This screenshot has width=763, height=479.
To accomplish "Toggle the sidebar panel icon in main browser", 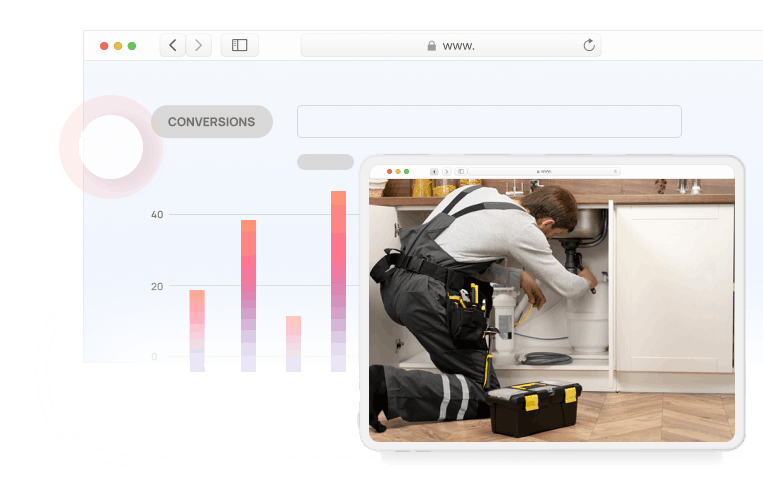I will pyautogui.click(x=240, y=45).
